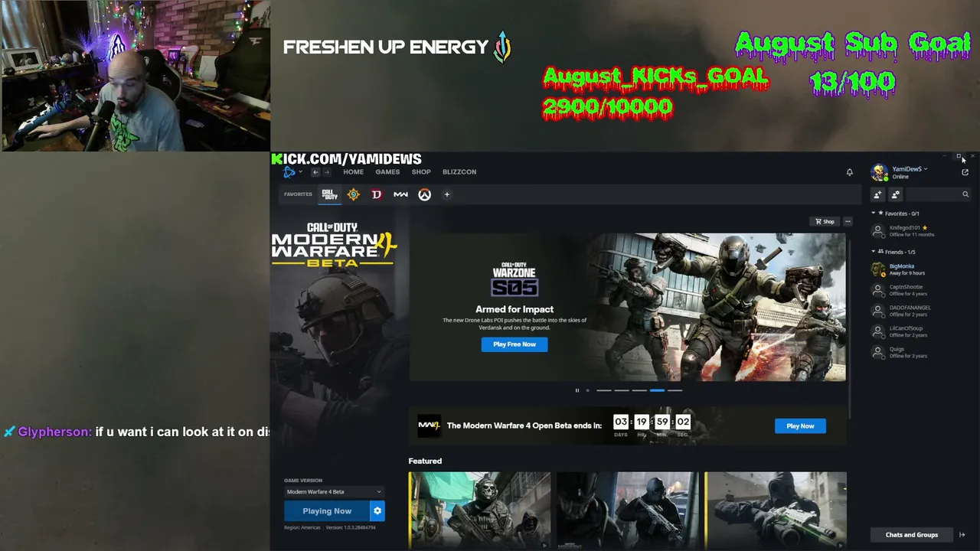Select the Modern Warfare favorite icon

tap(400, 194)
